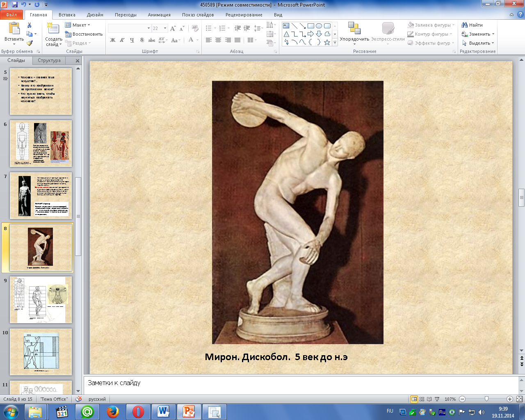Justify text in Абзац group

click(x=237, y=40)
